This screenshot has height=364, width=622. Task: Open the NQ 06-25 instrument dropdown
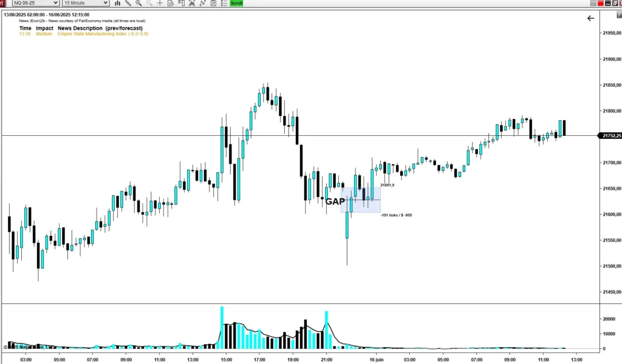(x=36, y=3)
